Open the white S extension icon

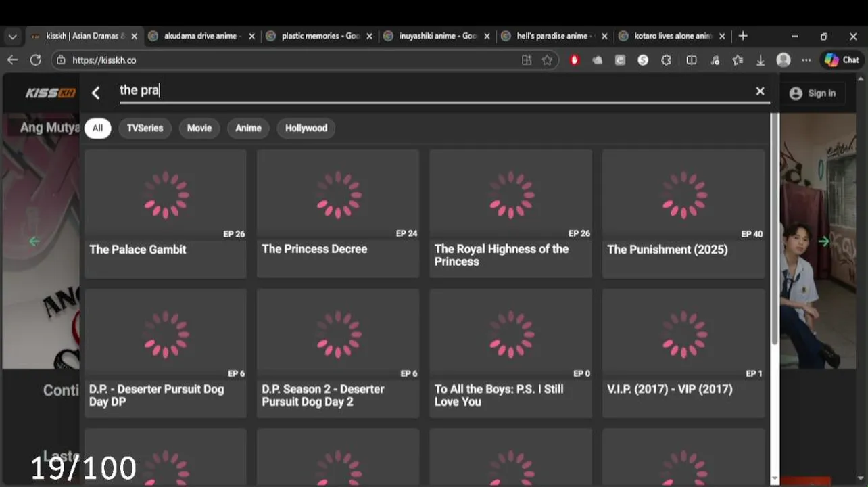[x=643, y=60]
